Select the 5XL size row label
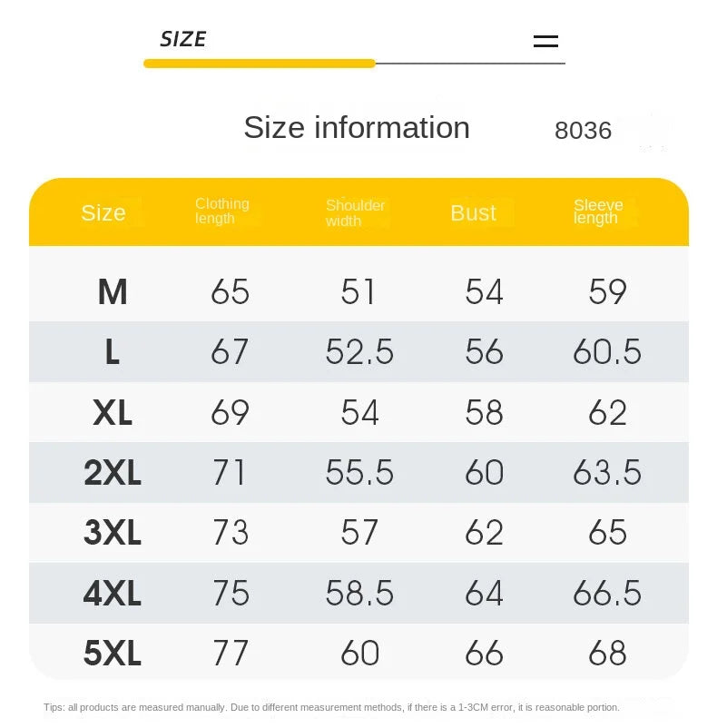Image resolution: width=717 pixels, height=728 pixels. point(113,654)
